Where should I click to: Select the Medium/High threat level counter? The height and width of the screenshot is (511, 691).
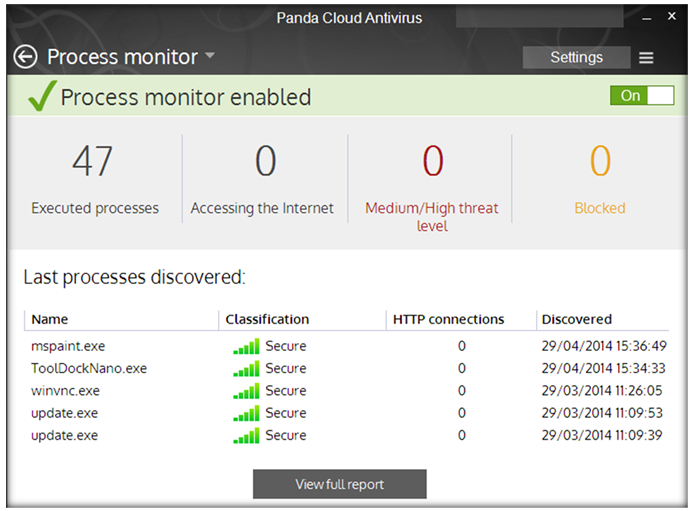[432, 187]
